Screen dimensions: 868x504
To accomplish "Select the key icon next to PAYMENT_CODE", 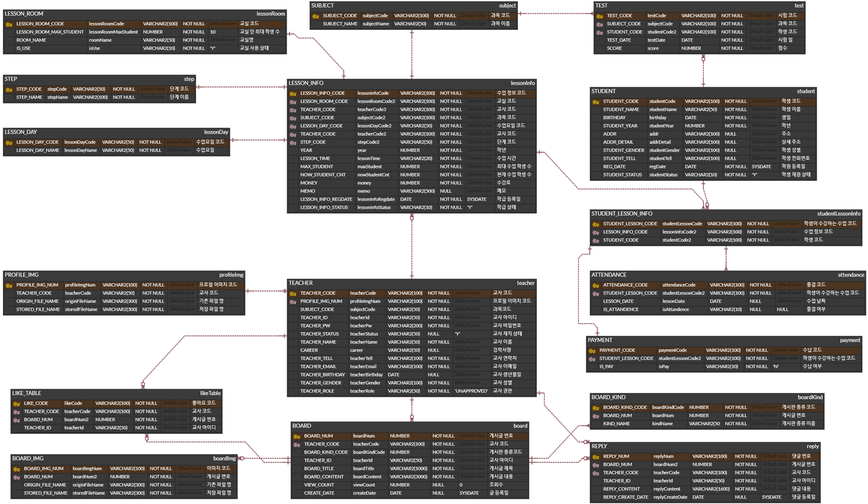I will pyautogui.click(x=592, y=351).
